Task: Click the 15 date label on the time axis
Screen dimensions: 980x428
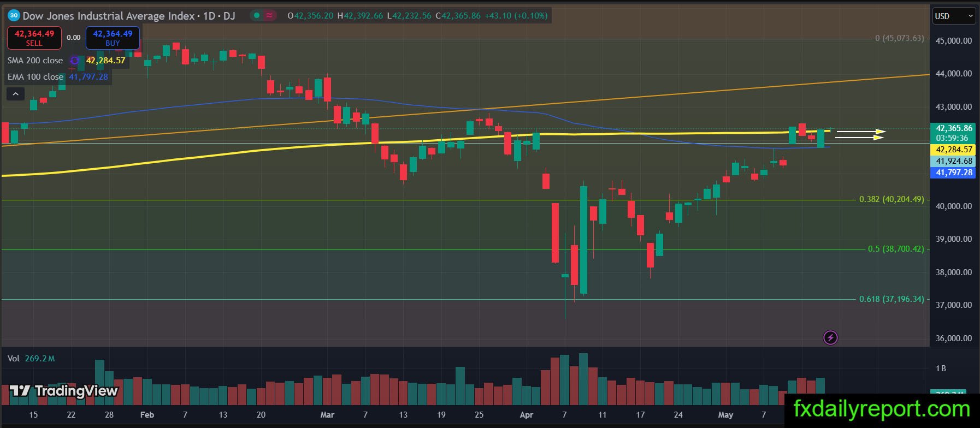Action: [x=33, y=415]
